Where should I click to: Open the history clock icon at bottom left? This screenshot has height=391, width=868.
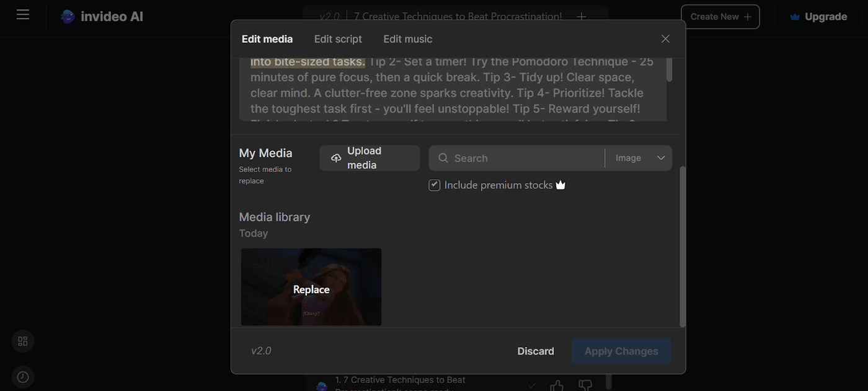(22, 376)
